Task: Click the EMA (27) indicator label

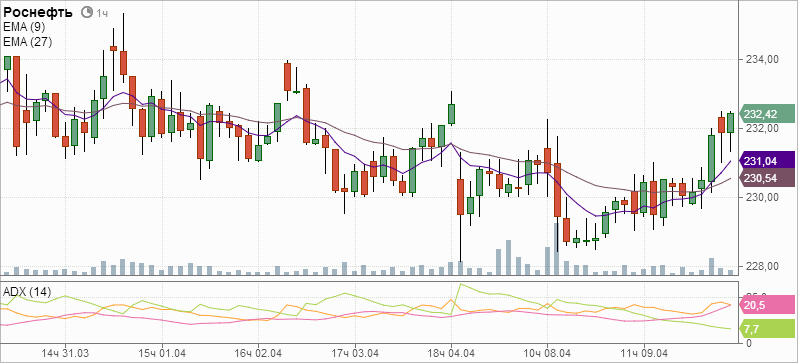Action: 27,42
